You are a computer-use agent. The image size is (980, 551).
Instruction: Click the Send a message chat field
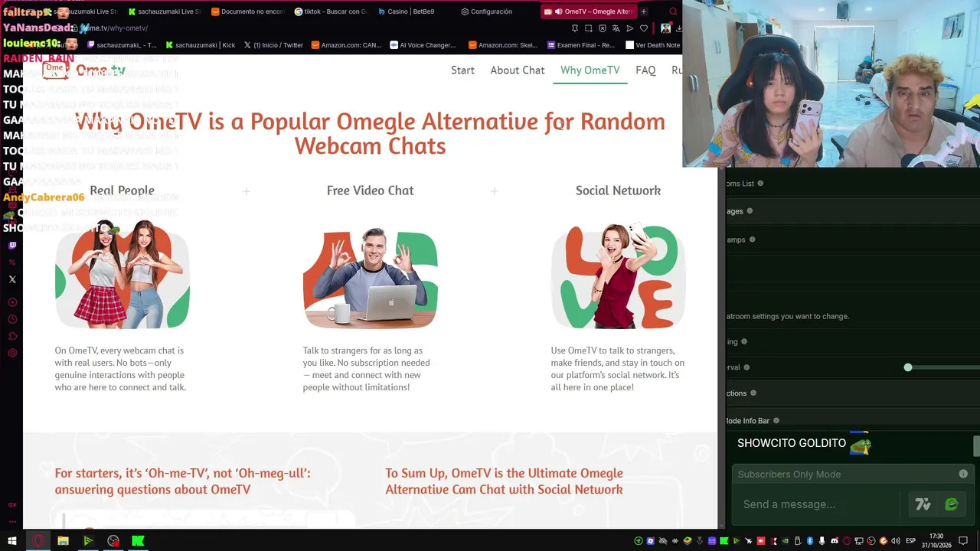815,504
